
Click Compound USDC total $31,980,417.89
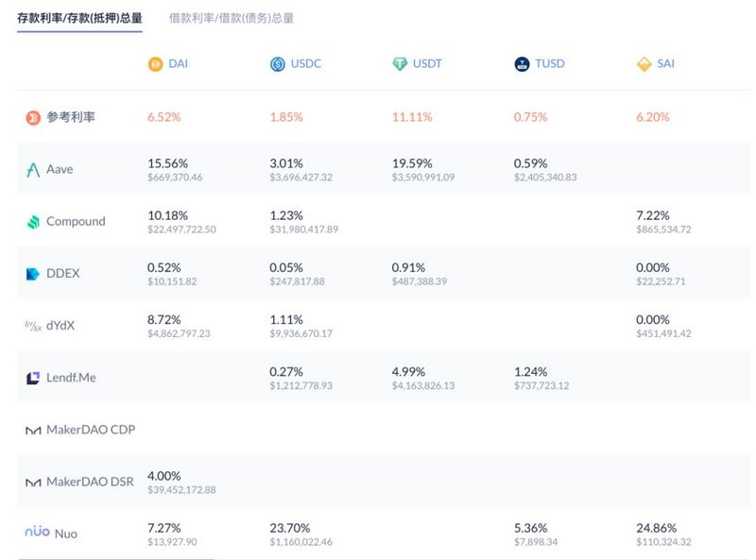[303, 229]
